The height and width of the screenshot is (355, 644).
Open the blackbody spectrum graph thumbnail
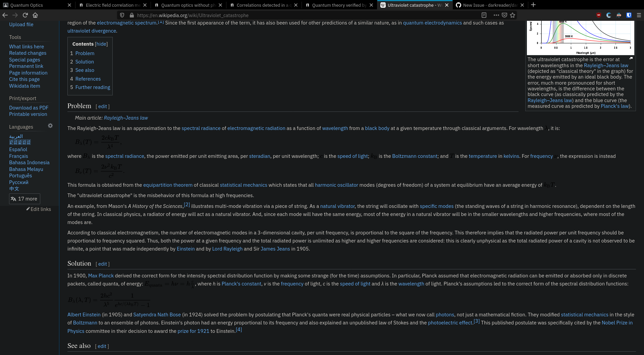pos(581,38)
